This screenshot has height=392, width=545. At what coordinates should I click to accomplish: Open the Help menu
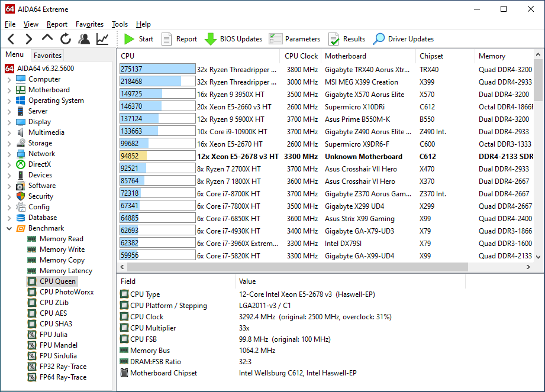(x=143, y=24)
